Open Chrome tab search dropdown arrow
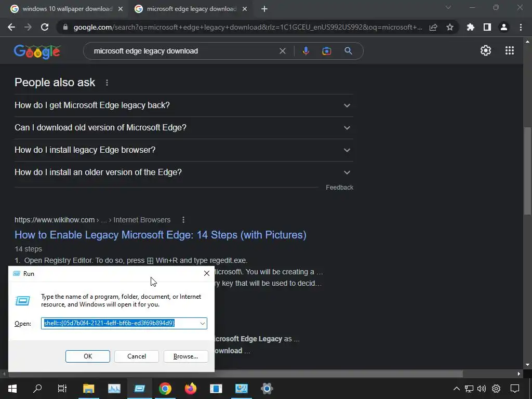This screenshot has height=399, width=532. 448,7
